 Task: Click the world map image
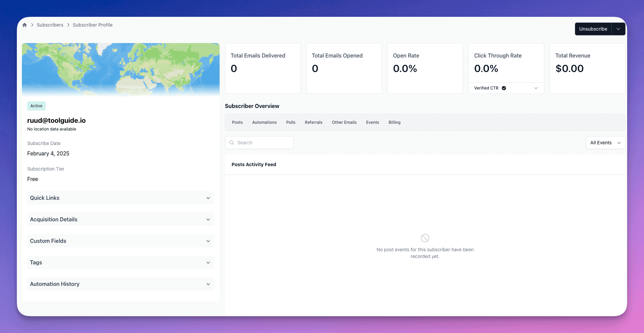point(121,69)
